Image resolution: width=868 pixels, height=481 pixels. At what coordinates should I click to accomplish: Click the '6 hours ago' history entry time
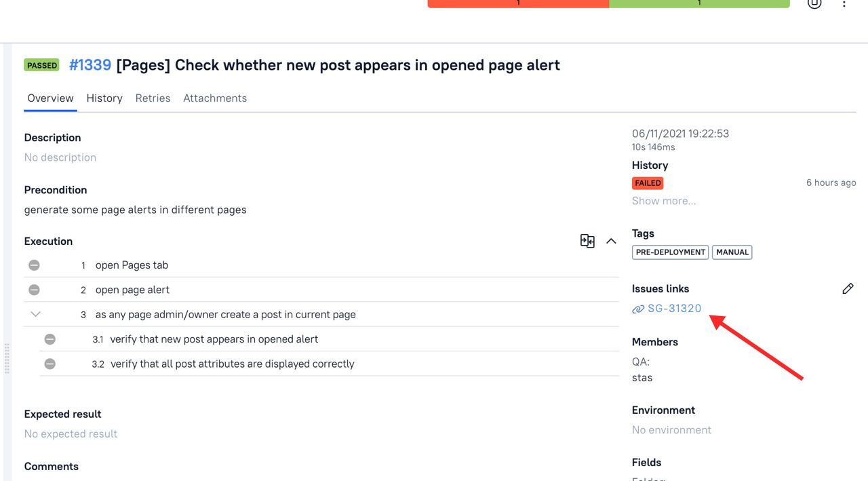coord(831,182)
